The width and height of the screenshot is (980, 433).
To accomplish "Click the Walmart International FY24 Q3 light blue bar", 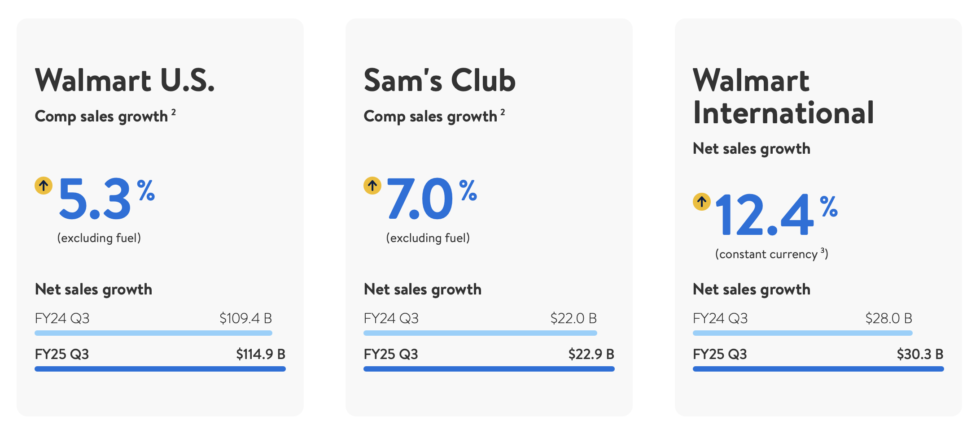I will coord(802,333).
